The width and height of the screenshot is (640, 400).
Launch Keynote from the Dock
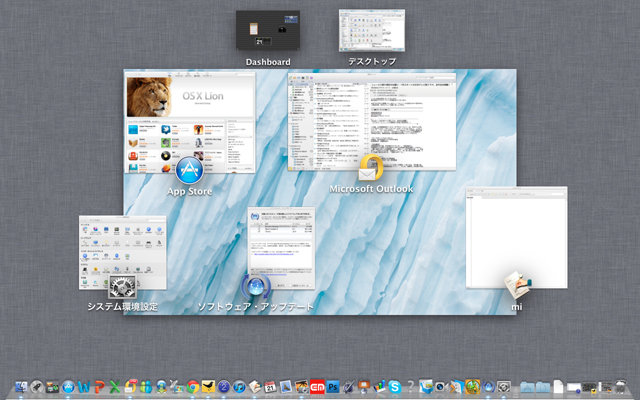[x=364, y=387]
